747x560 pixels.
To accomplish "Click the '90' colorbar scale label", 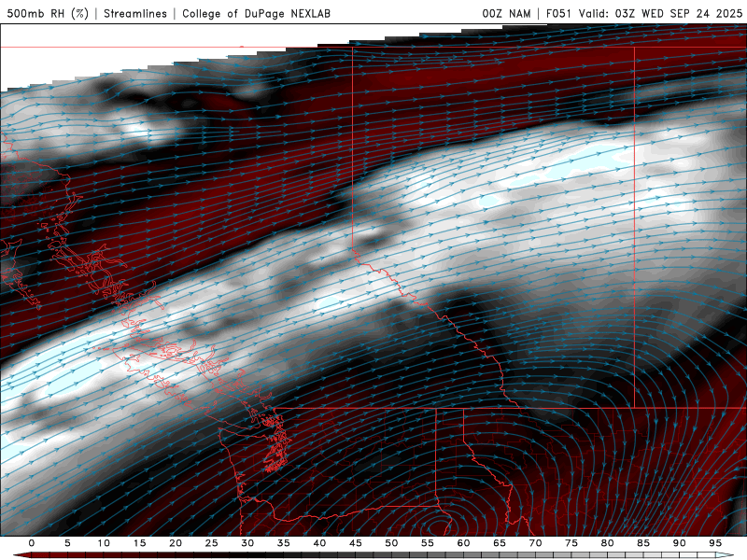I will [680, 543].
